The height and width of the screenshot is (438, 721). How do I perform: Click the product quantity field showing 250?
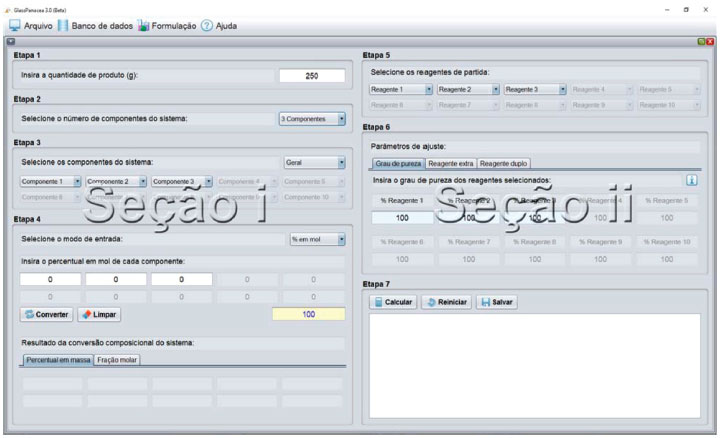(311, 76)
